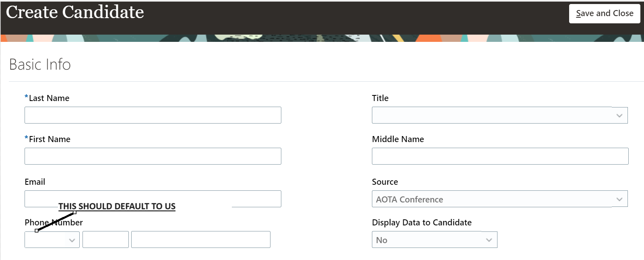This screenshot has height=260, width=644.
Task: Click the Basic Info section heading
Action: (40, 64)
